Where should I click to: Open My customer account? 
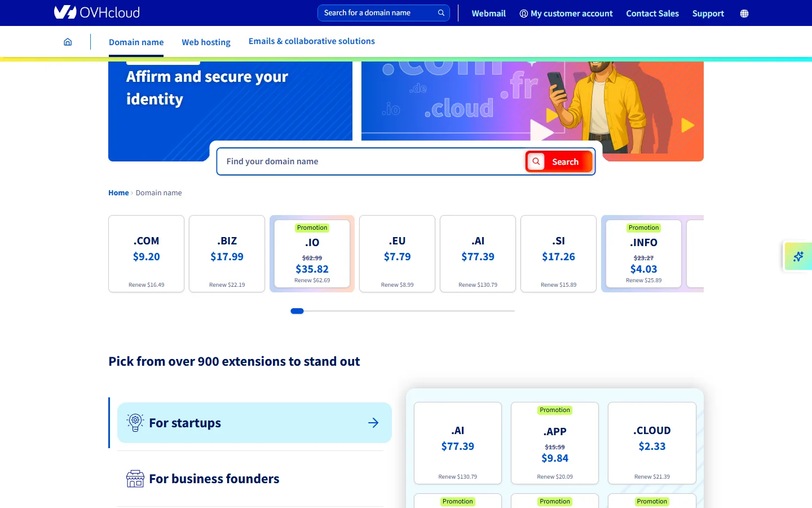(x=566, y=14)
